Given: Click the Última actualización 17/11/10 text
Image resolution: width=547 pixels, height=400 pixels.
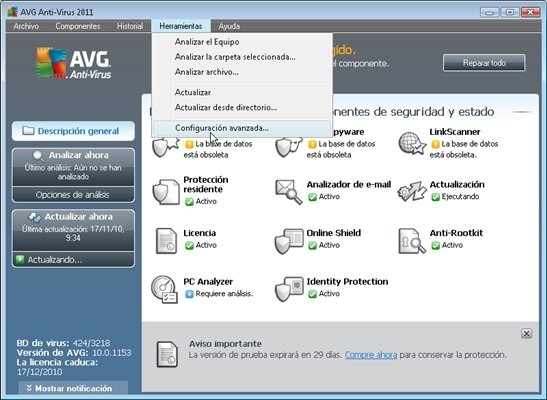Looking at the screenshot, I should (73, 234).
